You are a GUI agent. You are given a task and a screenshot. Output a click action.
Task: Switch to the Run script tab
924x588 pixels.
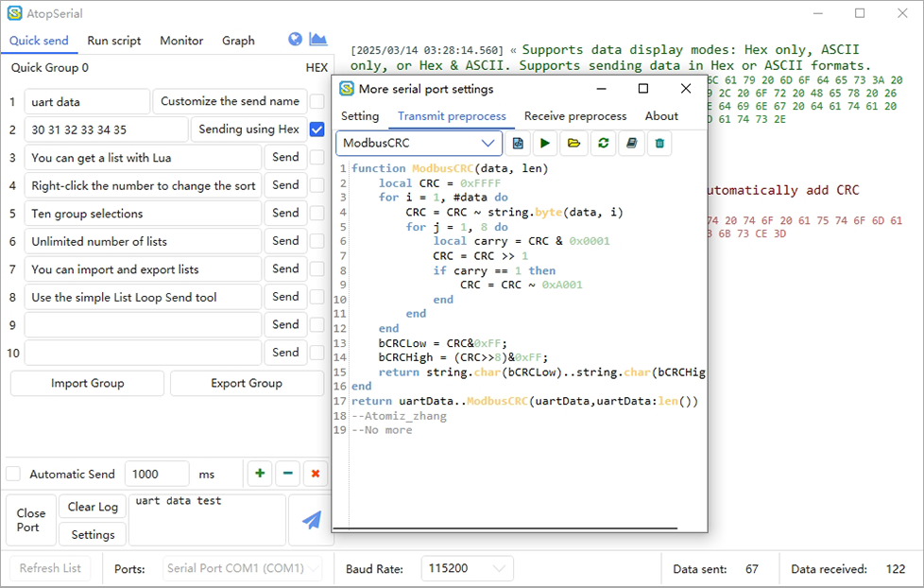[x=114, y=41]
